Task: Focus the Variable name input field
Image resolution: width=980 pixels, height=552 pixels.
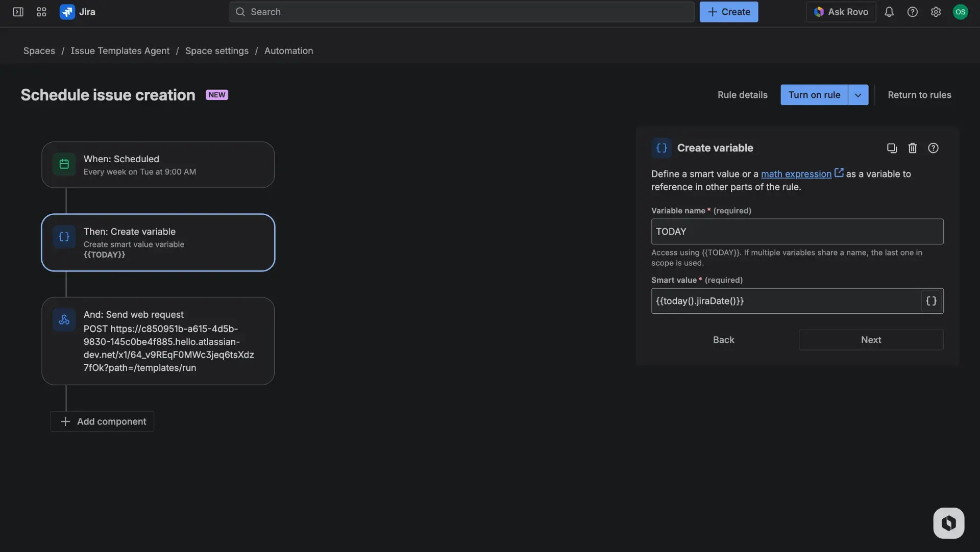Action: tap(797, 231)
